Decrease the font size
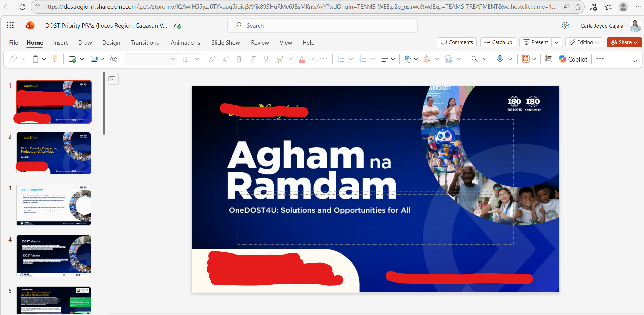The image size is (644, 315). click(226, 59)
